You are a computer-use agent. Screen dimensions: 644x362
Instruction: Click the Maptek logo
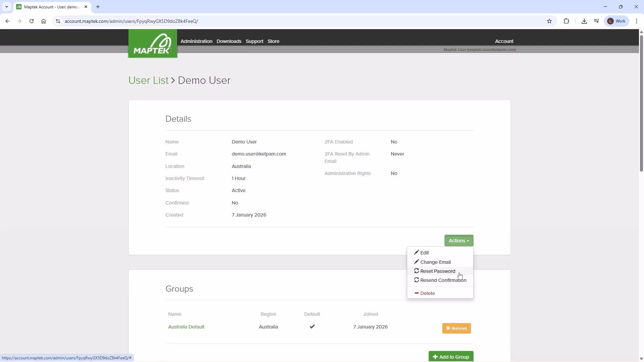coord(153,44)
